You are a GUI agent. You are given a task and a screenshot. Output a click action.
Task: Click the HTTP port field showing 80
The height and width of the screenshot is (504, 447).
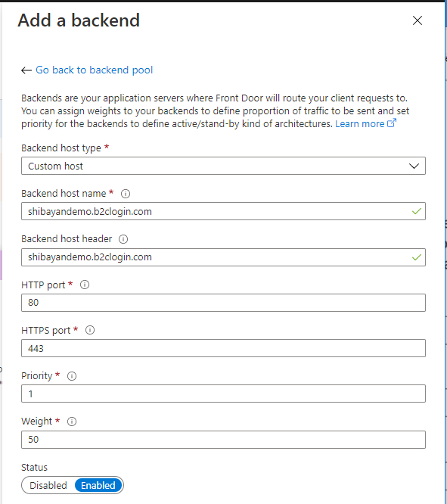(223, 303)
